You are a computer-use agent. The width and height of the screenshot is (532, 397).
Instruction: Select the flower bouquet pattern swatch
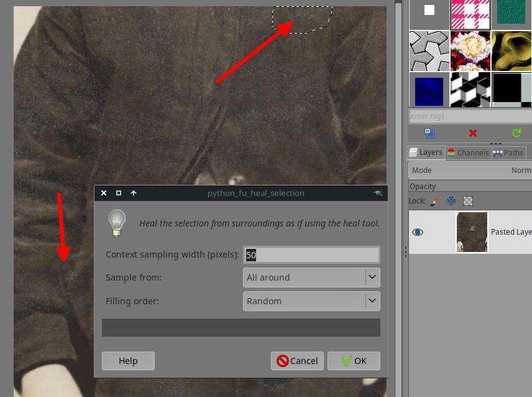point(470,51)
